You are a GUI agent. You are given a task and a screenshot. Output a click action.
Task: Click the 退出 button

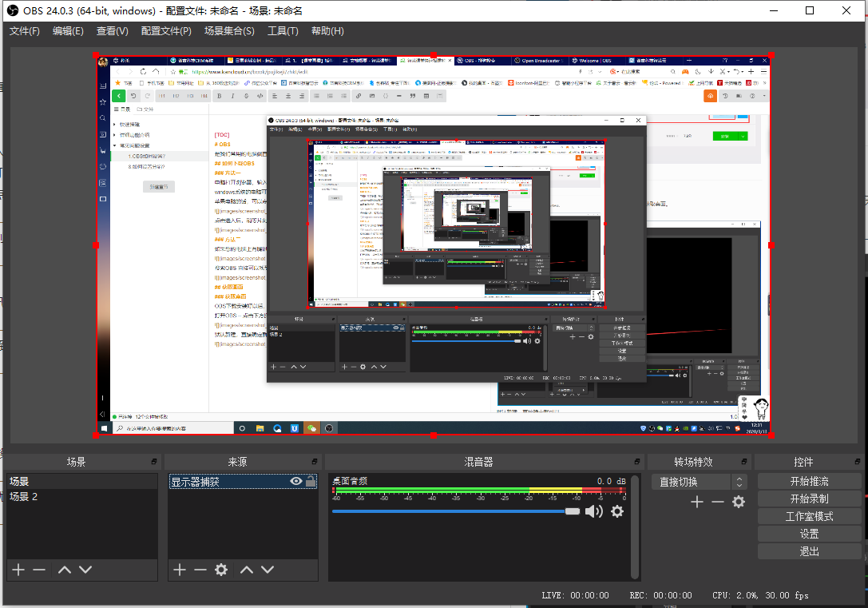point(810,551)
